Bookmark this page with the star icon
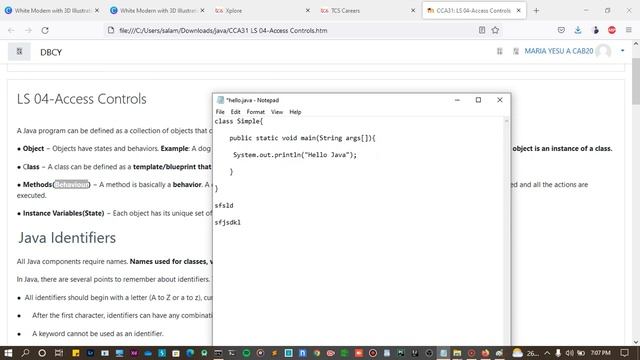 (x=495, y=30)
